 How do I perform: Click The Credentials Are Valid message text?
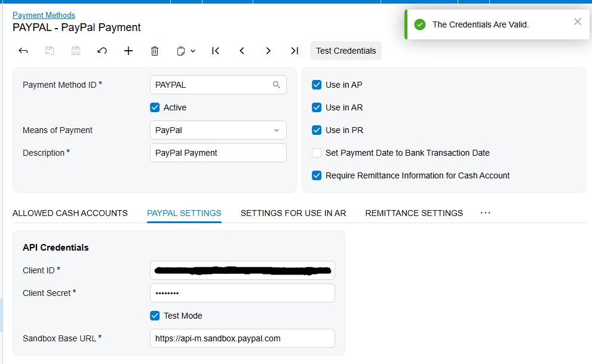click(481, 24)
